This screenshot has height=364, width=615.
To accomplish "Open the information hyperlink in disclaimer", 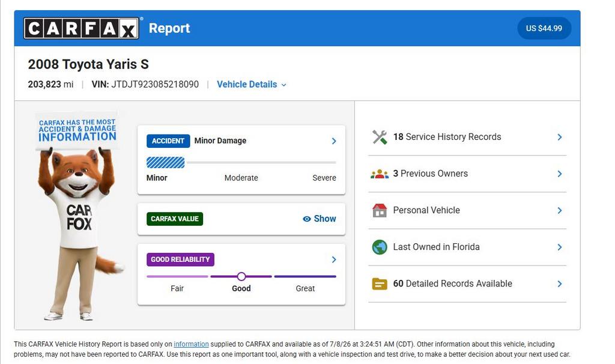I will [191, 344].
